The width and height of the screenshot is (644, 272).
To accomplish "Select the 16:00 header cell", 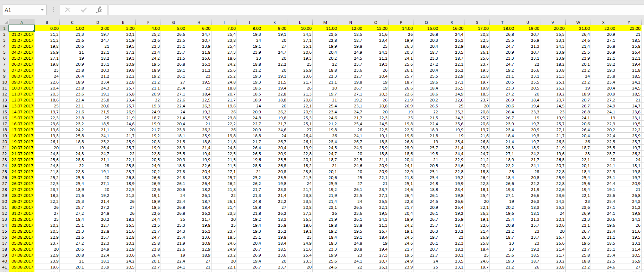I will (x=452, y=28).
